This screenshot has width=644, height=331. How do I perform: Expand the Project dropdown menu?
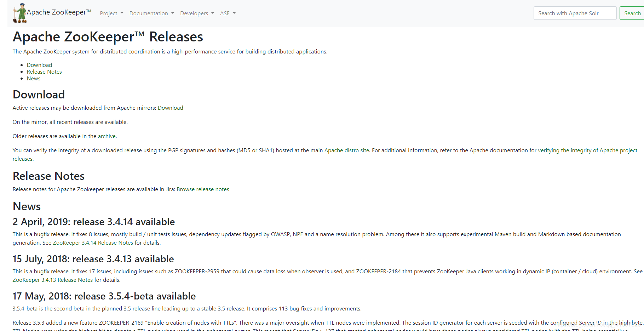[111, 13]
